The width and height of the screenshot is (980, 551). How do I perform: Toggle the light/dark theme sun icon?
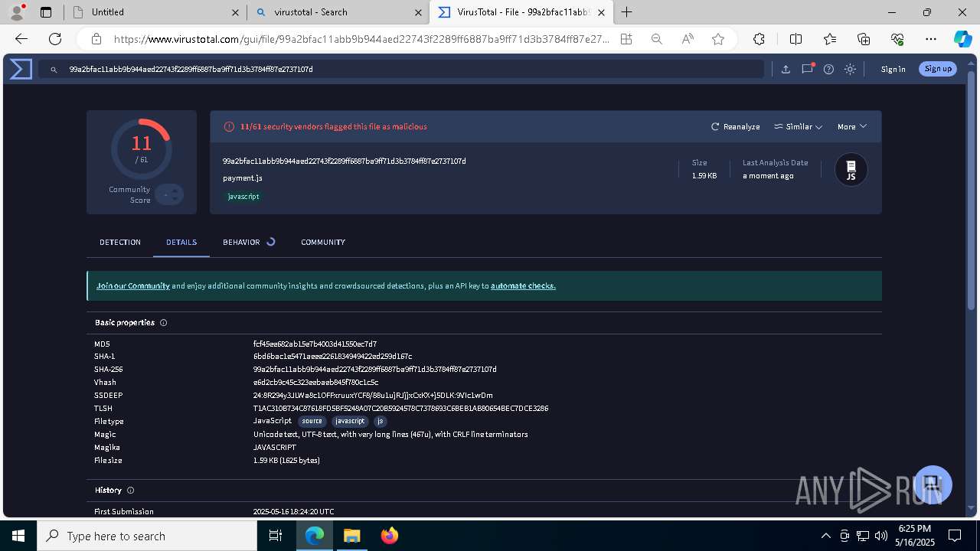point(850,69)
